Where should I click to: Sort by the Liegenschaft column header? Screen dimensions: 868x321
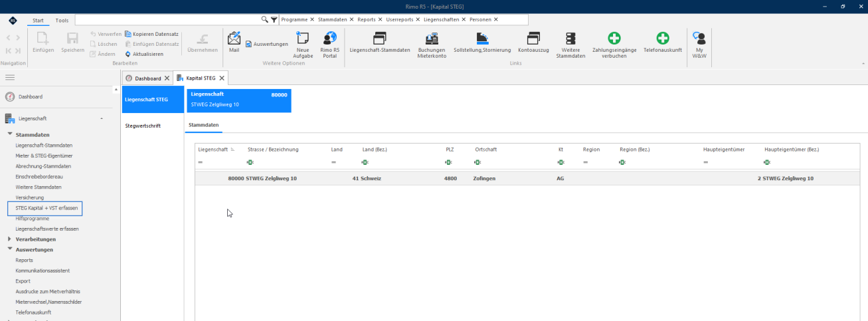213,150
